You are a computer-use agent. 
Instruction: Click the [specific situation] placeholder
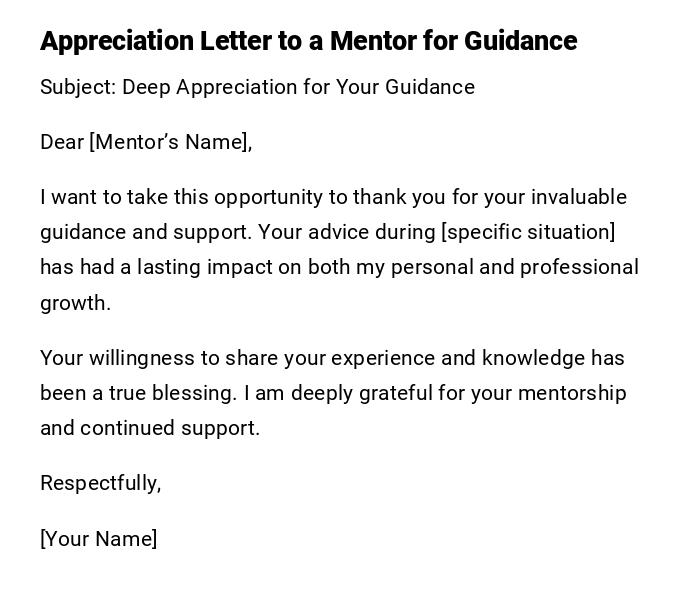click(528, 232)
